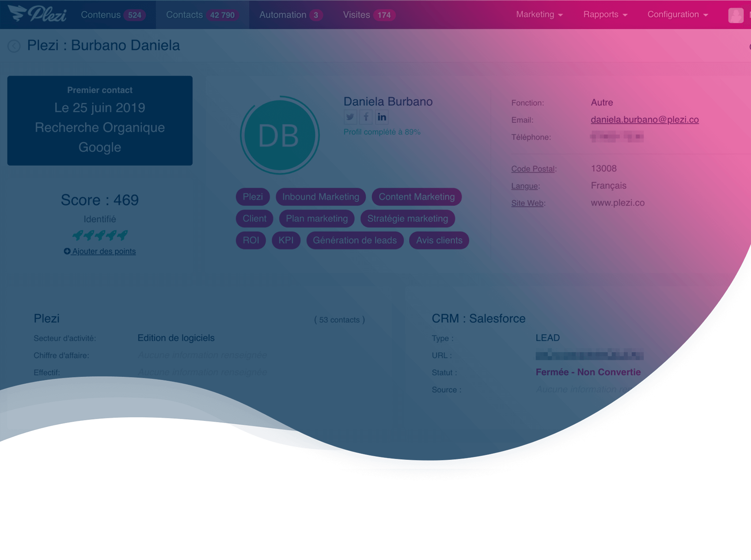The height and width of the screenshot is (560, 751).
Task: Click the Français language value
Action: coord(608,185)
